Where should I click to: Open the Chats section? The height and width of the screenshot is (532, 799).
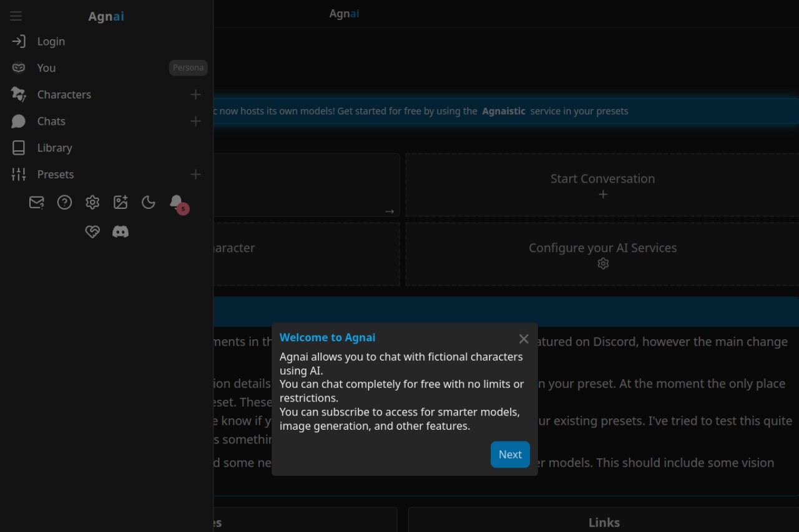(51, 121)
